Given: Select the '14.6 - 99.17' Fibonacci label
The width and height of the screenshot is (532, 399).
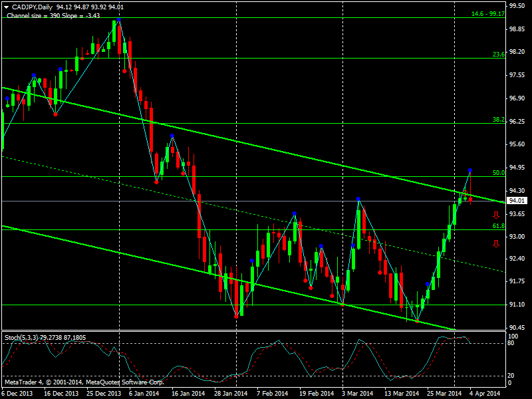Looking at the screenshot, I should 488,14.
